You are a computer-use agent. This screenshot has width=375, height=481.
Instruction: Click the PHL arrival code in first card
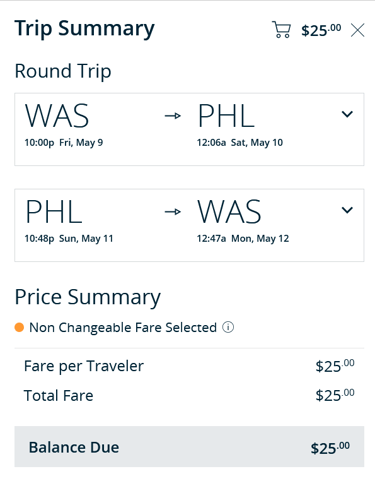226,116
